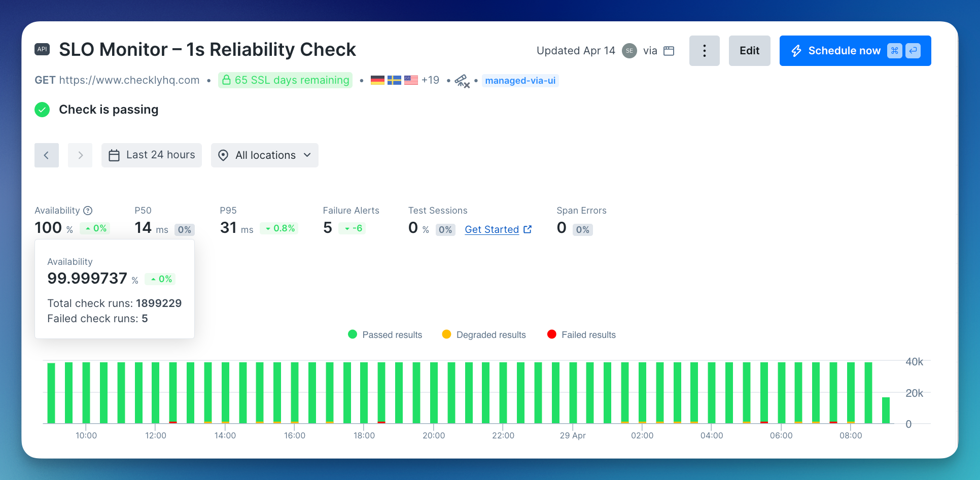Click the US flag location icon
This screenshot has height=480, width=980.
(411, 80)
